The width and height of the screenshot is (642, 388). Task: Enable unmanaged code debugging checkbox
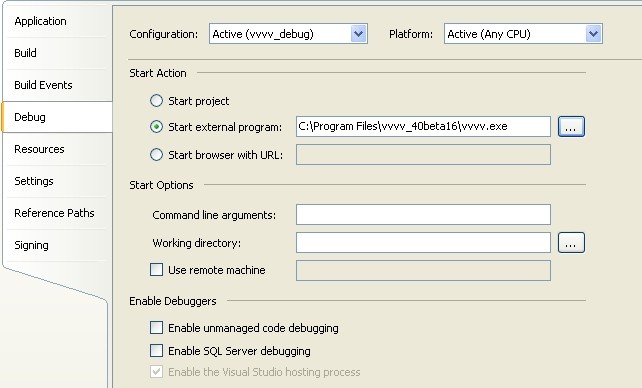click(156, 327)
